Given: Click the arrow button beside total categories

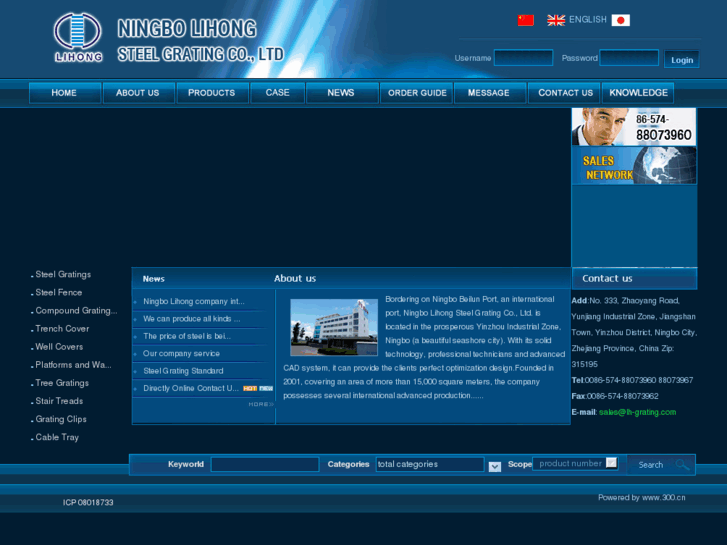Looking at the screenshot, I should (495, 467).
